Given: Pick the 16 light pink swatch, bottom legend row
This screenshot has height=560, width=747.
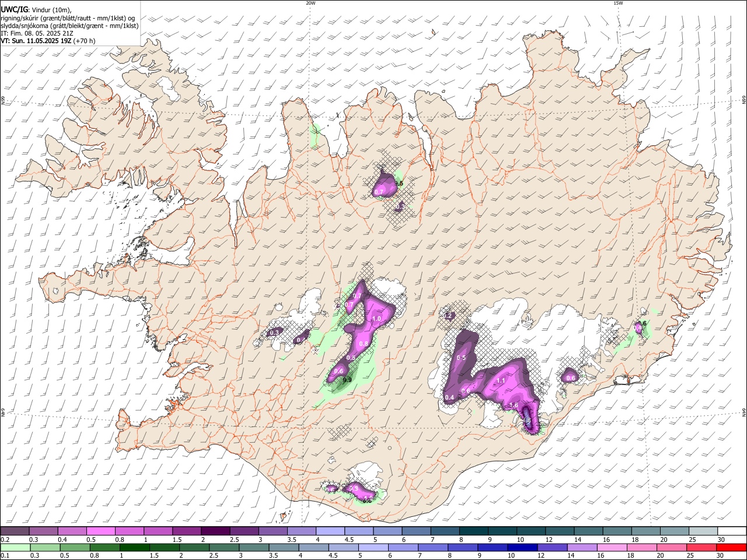Looking at the screenshot, I should tap(611, 547).
